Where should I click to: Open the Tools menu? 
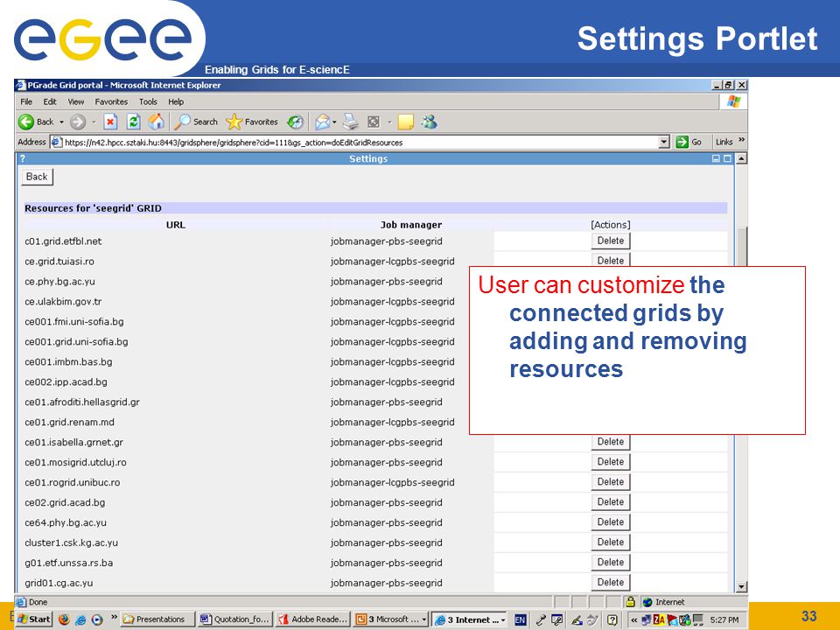[148, 101]
